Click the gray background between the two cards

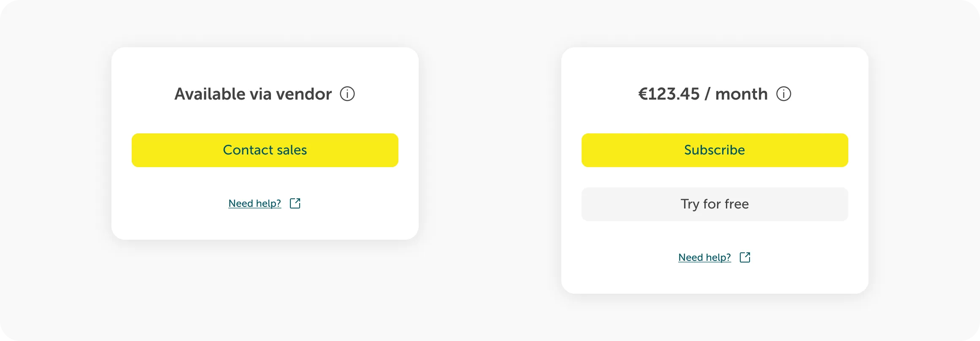[490, 169]
